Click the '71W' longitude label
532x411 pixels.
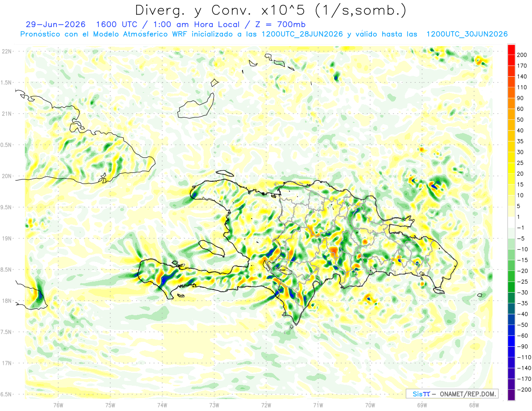coord(318,405)
